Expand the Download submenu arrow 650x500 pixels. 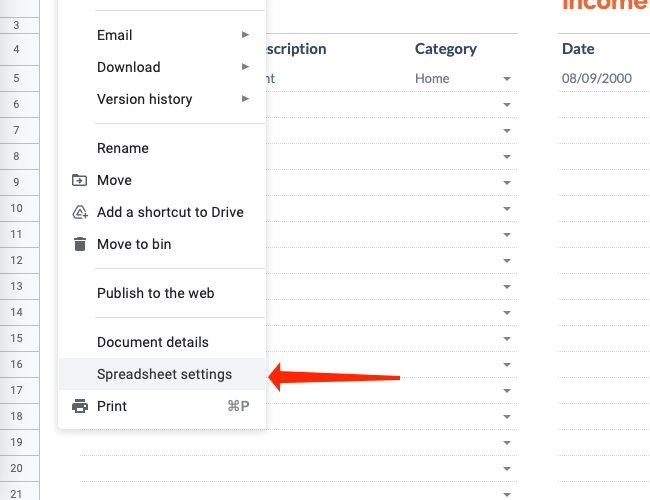(246, 67)
